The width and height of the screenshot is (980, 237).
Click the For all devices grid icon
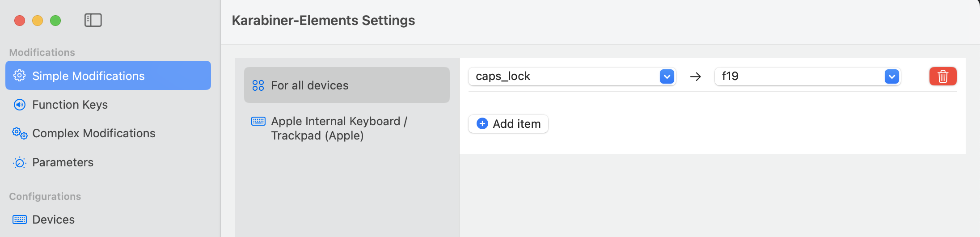[258, 85]
